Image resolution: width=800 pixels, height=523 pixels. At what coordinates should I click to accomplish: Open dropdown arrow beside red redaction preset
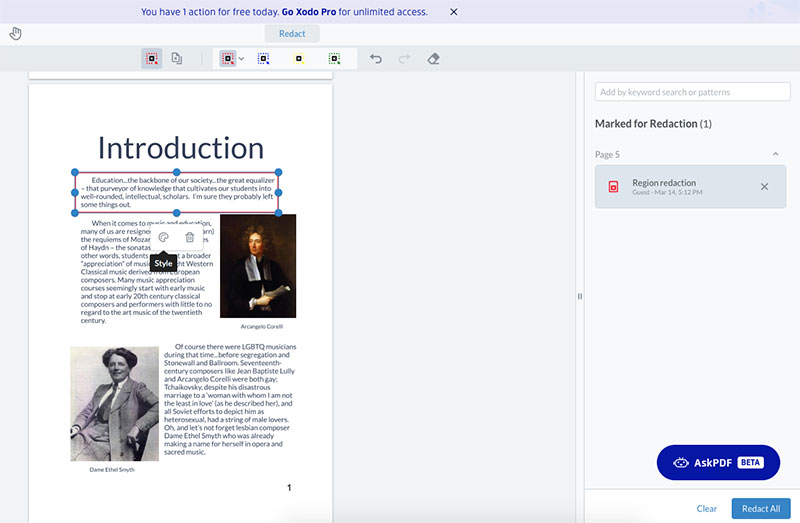pos(241,59)
